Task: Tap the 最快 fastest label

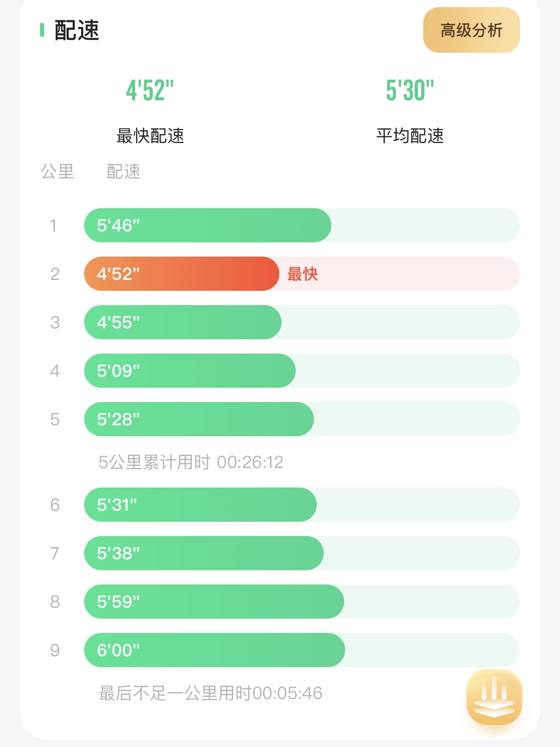Action: [303, 274]
